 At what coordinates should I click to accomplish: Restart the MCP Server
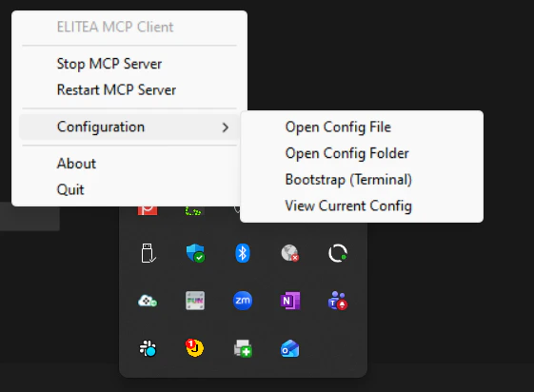tap(129, 89)
